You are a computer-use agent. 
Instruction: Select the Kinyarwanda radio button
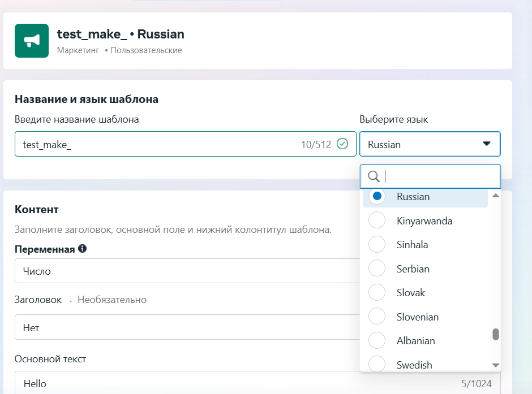pyautogui.click(x=376, y=220)
